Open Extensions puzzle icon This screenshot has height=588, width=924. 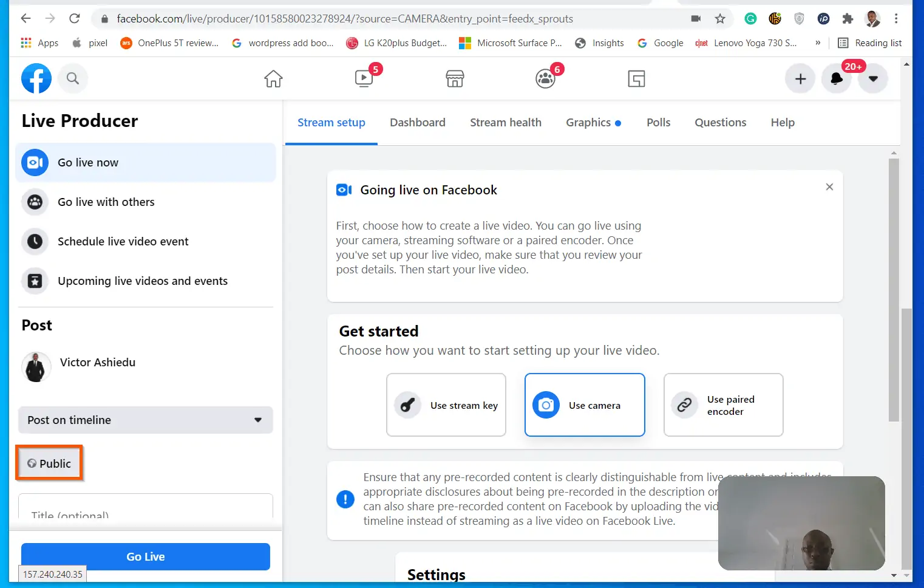pyautogui.click(x=848, y=19)
